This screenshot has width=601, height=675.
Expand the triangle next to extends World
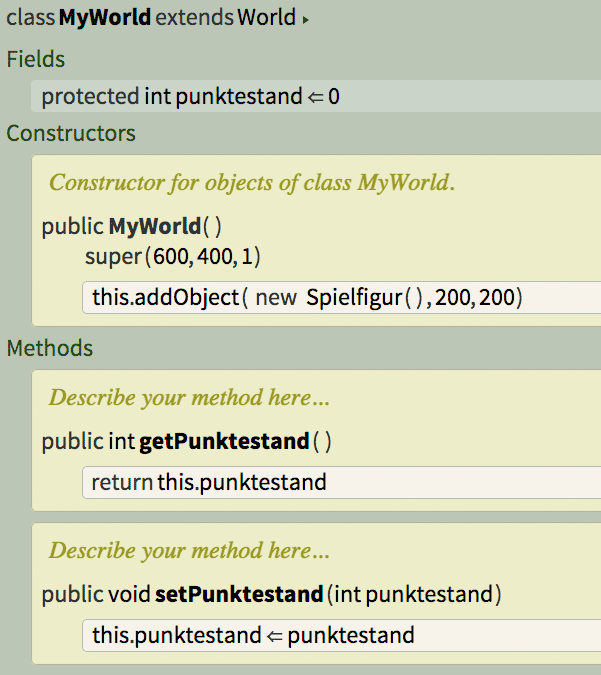point(305,19)
